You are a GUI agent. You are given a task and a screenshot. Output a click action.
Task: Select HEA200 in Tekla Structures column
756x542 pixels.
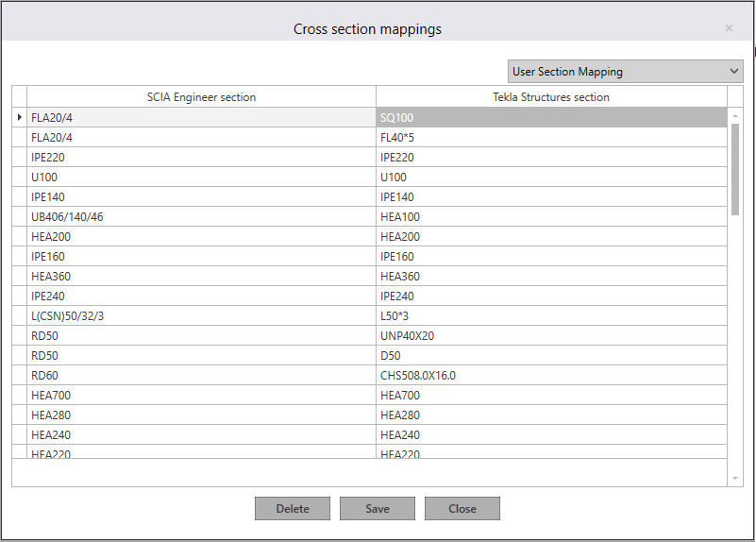[x=551, y=236]
